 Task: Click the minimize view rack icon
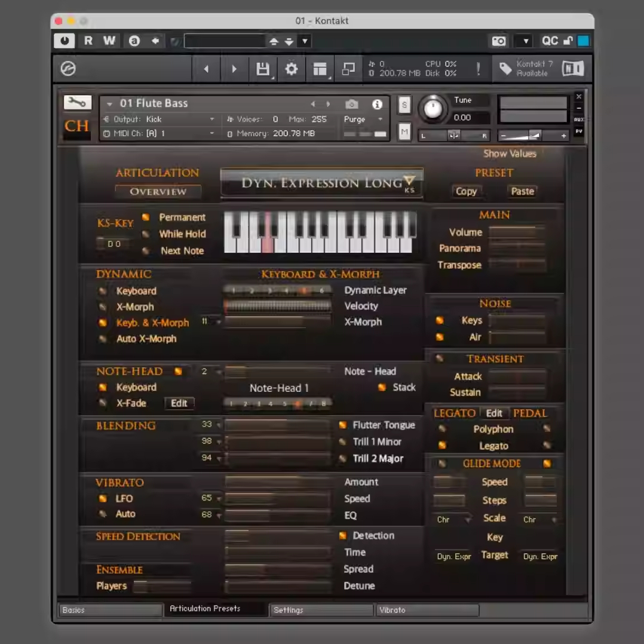348,69
